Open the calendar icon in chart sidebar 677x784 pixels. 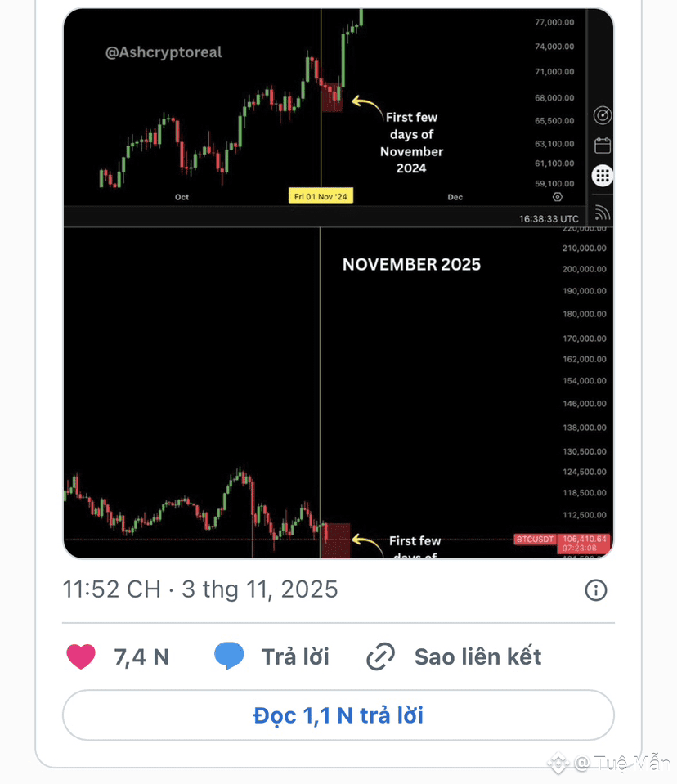(x=603, y=146)
